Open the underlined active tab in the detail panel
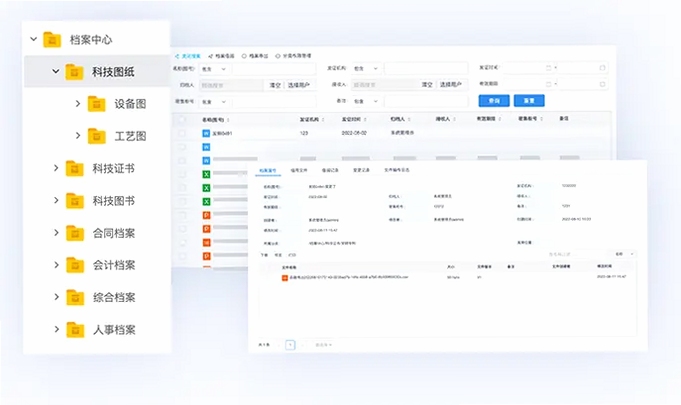The image size is (681, 405). (x=268, y=171)
